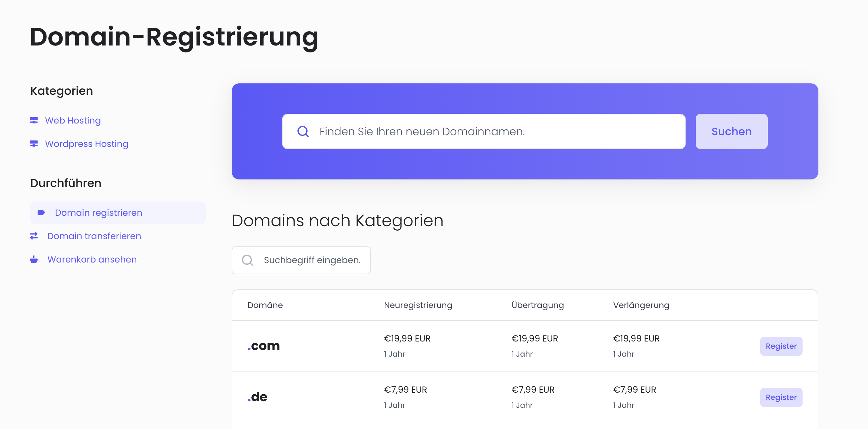Open the Wordpress Hosting category

pyautogui.click(x=87, y=144)
